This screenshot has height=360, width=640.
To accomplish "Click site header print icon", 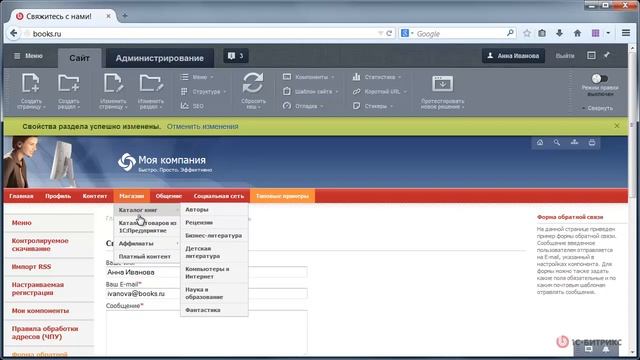I will point(592,142).
